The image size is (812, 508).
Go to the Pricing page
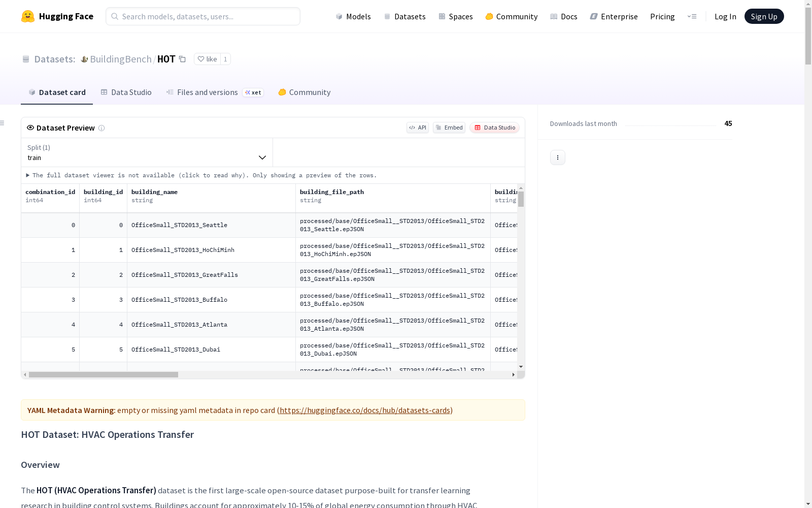click(662, 16)
